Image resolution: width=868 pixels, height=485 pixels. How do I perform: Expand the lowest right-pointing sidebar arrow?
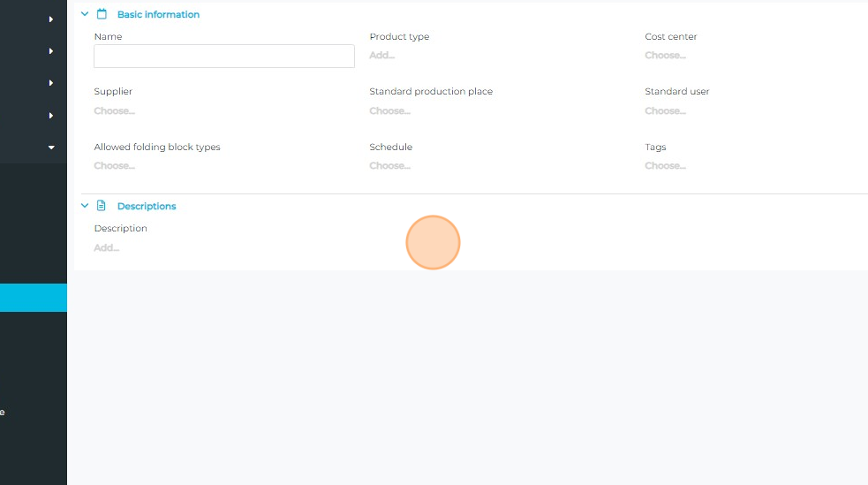tap(51, 116)
